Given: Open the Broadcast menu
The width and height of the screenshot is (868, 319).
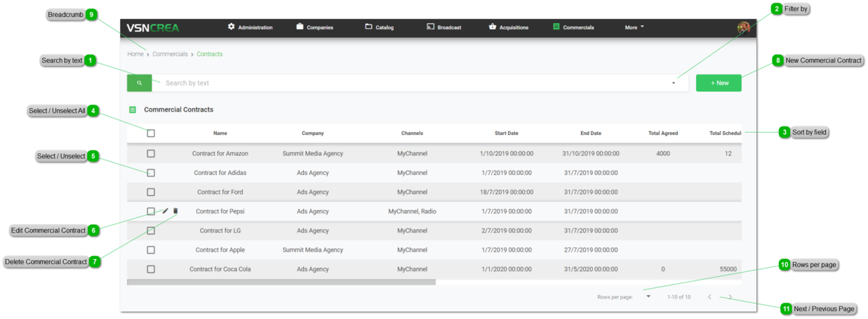Looking at the screenshot, I should point(443,27).
